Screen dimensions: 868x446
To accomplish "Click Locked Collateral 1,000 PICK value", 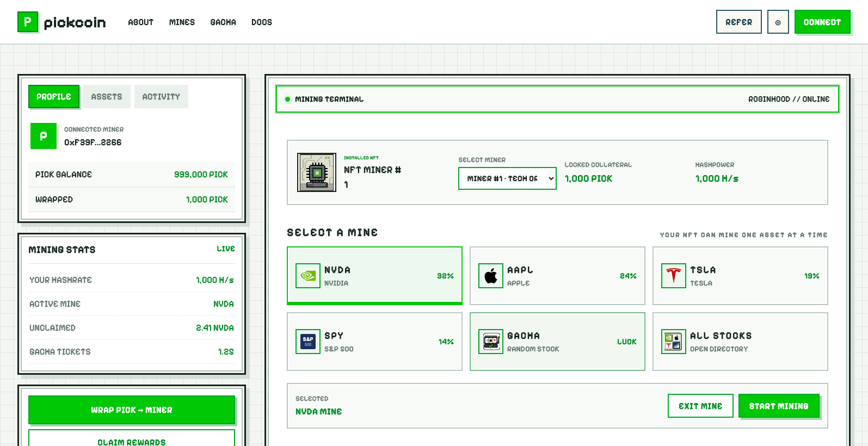I will (588, 178).
